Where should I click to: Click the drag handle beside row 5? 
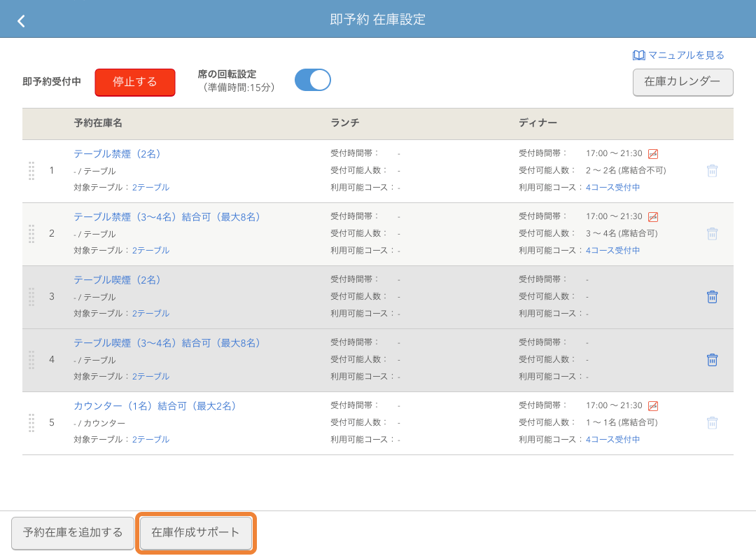[x=31, y=423]
